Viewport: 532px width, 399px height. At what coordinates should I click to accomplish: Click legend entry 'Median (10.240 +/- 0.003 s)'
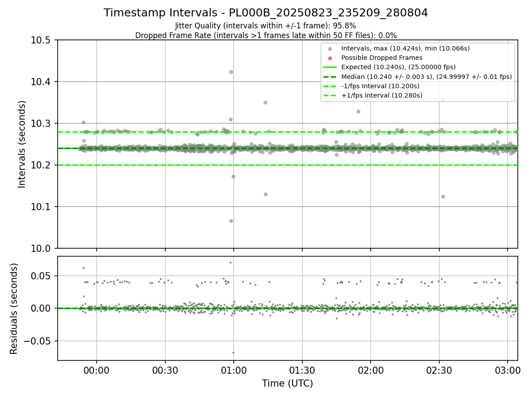coord(426,77)
